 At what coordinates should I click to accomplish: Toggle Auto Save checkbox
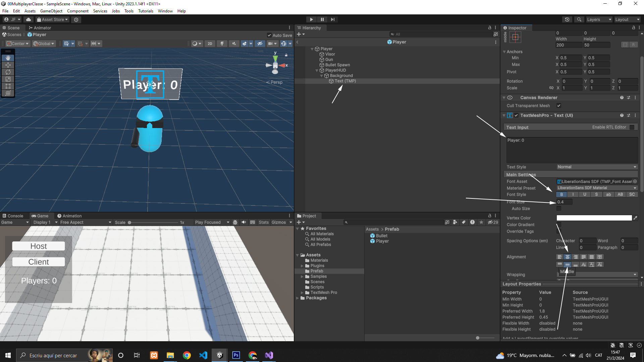coord(269,35)
